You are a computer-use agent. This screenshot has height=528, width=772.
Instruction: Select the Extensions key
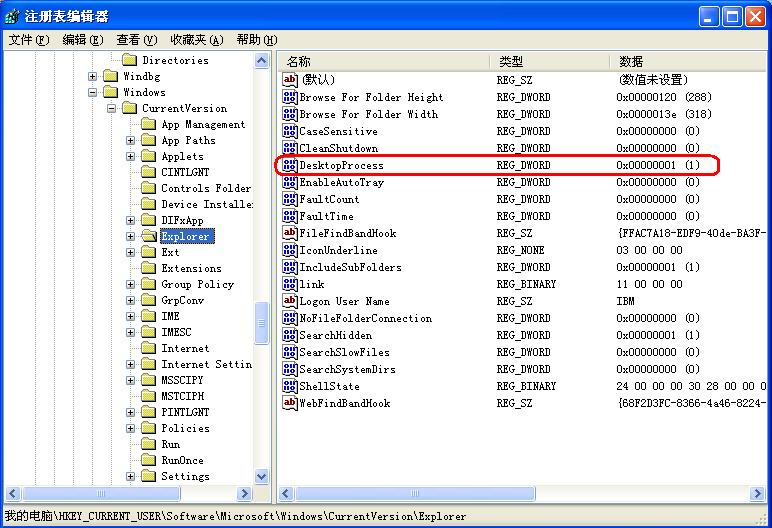click(191, 268)
